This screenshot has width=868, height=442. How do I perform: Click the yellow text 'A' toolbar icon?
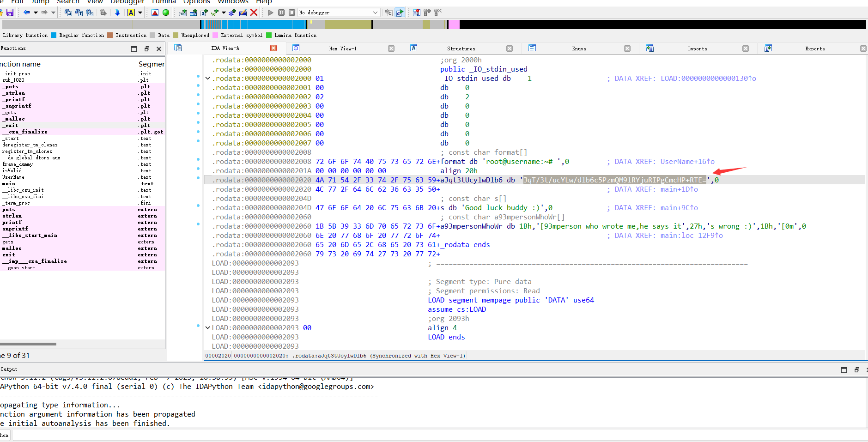coord(131,12)
